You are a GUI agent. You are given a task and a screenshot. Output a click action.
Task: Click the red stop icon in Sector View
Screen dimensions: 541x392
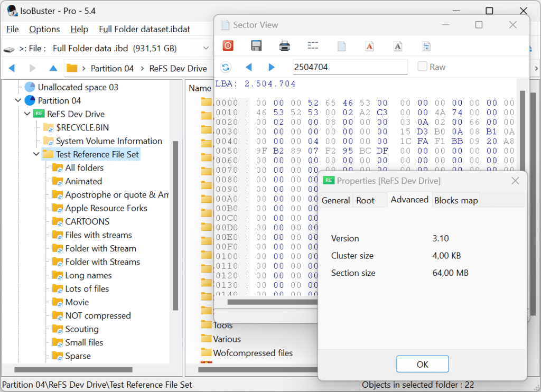(228, 46)
